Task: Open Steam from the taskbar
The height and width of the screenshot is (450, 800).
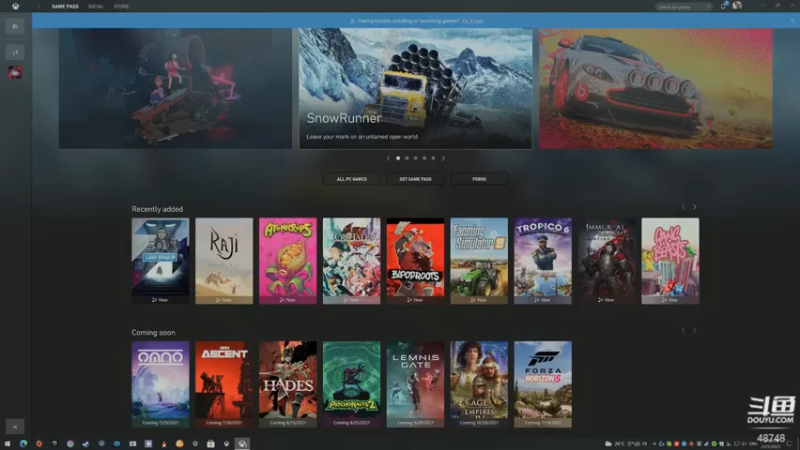Action: click(86, 444)
